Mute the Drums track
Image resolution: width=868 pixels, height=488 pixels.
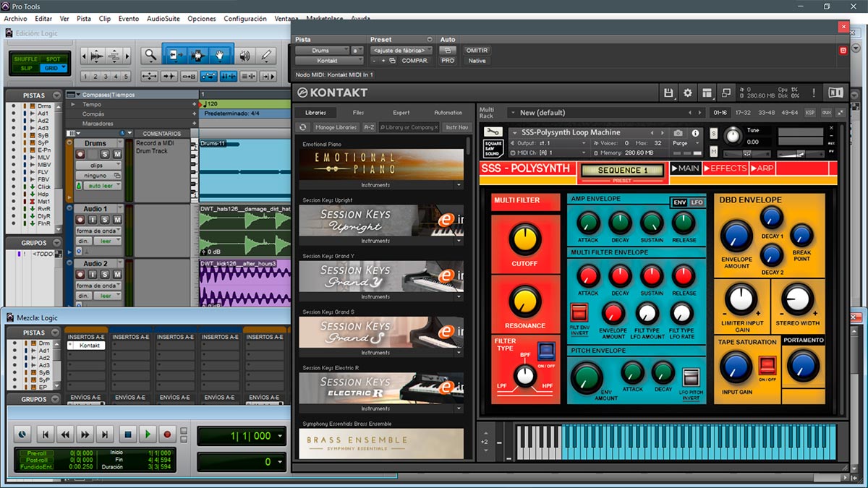[x=117, y=154]
